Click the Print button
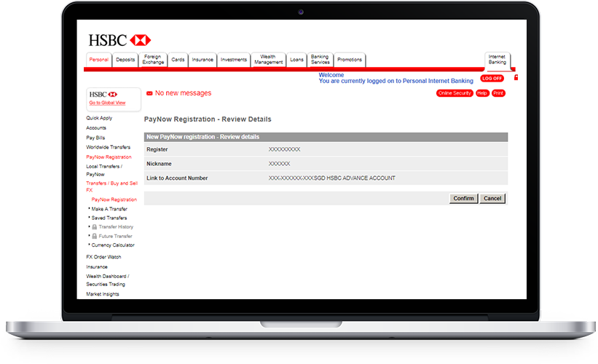598x364 pixels. coord(498,93)
